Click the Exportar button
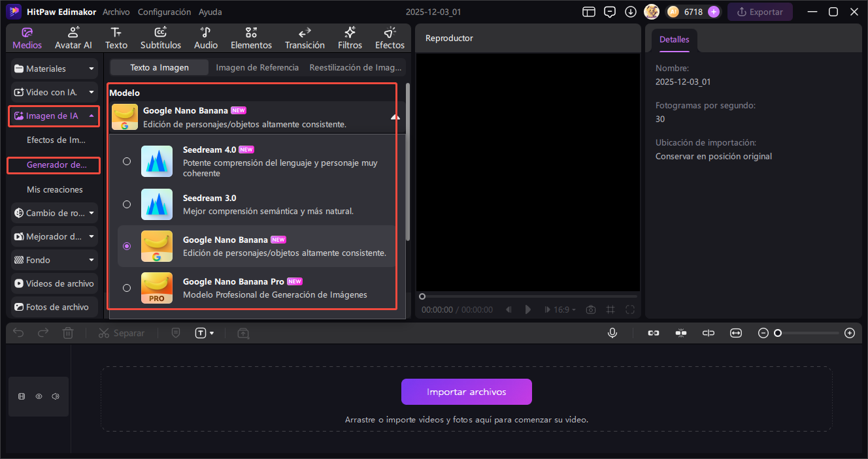The height and width of the screenshot is (459, 868). pos(759,12)
